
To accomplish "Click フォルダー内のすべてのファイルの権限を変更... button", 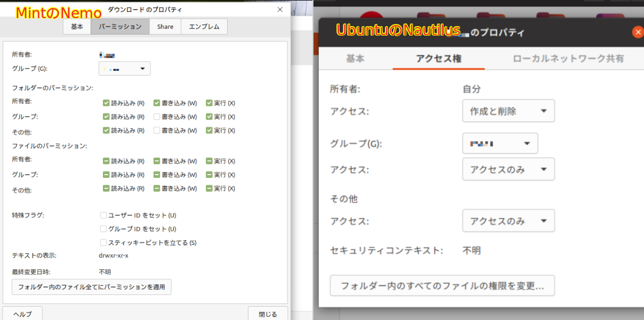I will coord(442,285).
